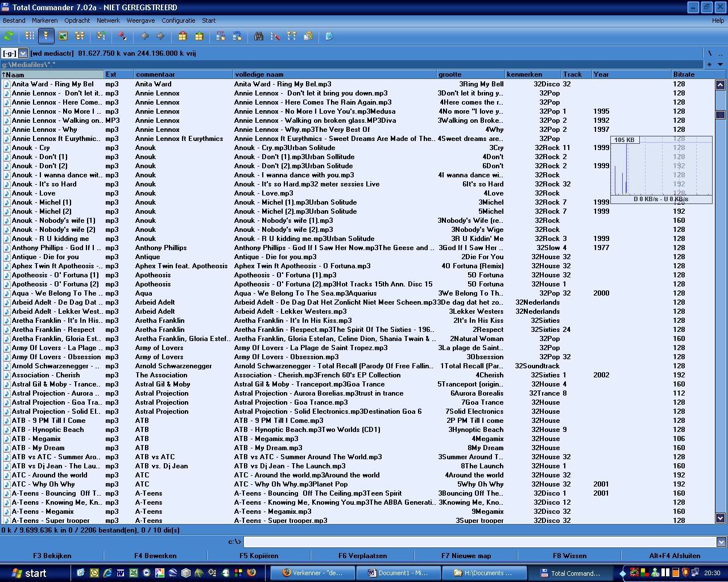Sort by kenmerken column header
Screen dimensions: 728x582
click(533, 74)
